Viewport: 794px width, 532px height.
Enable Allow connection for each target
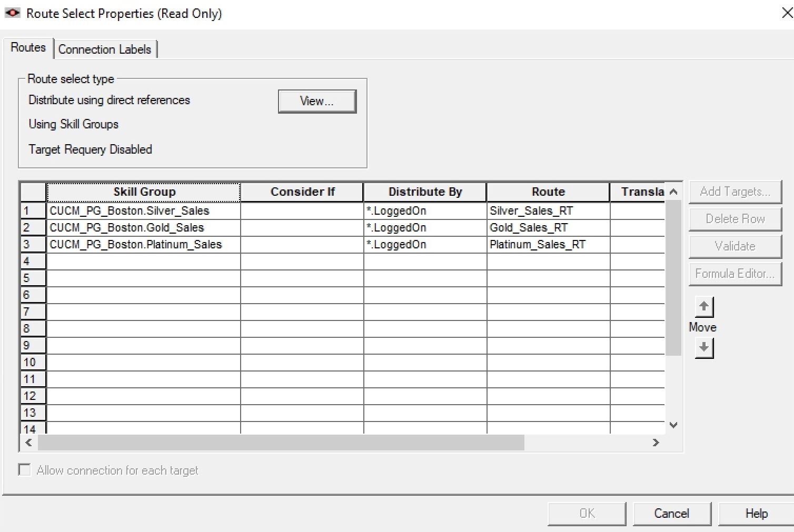coord(24,469)
